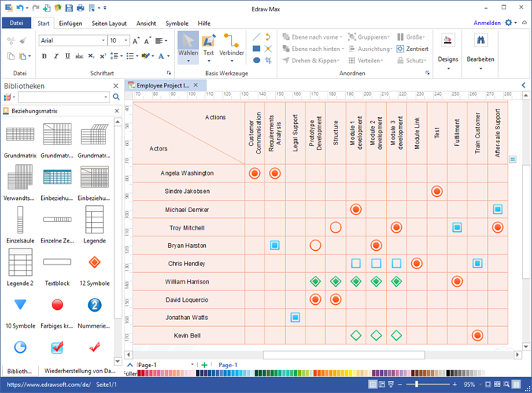Toggle underline text formatting
The height and width of the screenshot is (393, 532).
[67, 55]
